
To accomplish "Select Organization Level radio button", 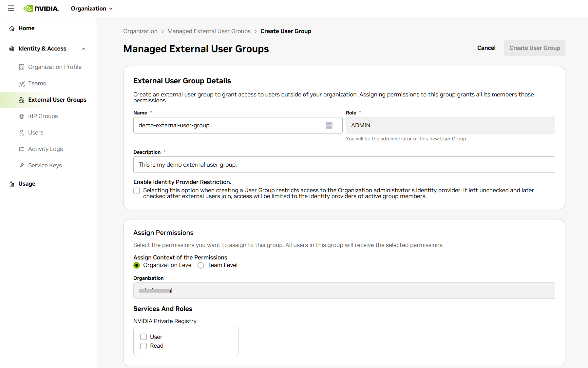I will point(137,265).
